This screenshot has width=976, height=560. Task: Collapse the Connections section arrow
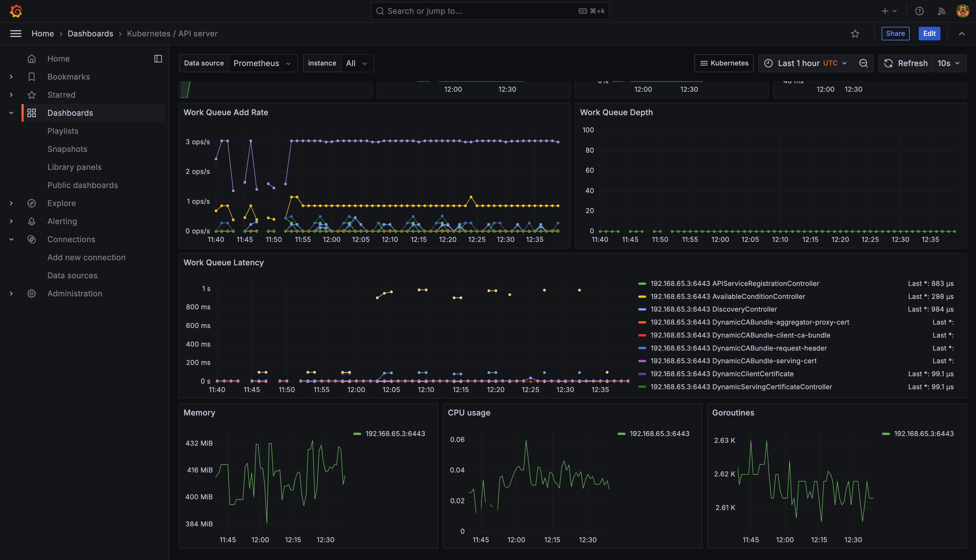[x=11, y=239]
